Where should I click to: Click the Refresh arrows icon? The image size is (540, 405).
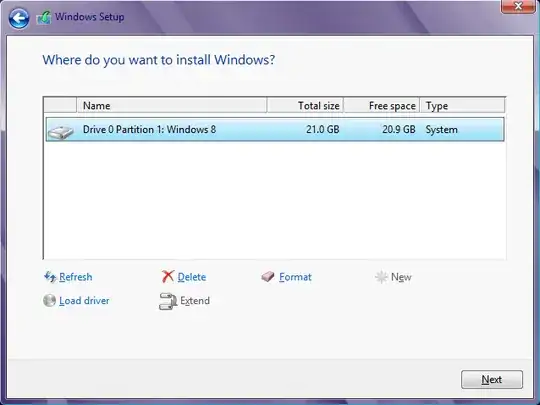(x=50, y=277)
